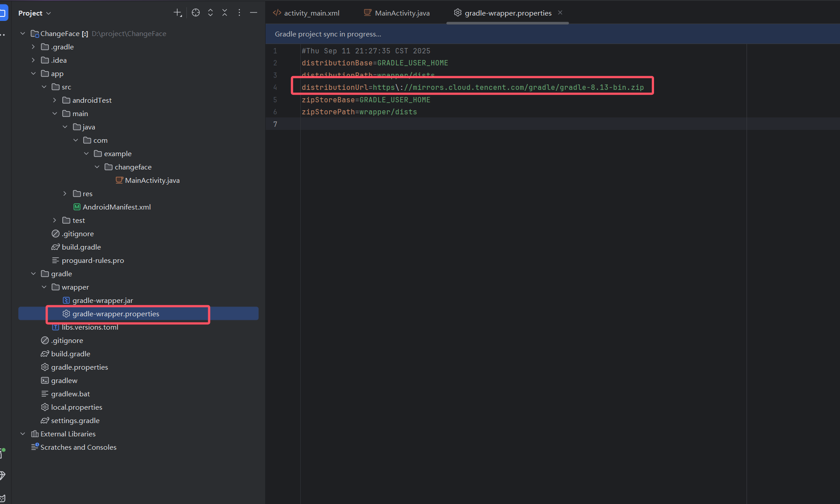
Task: Click the AndroidManifest.xml file icon
Action: [x=77, y=207]
